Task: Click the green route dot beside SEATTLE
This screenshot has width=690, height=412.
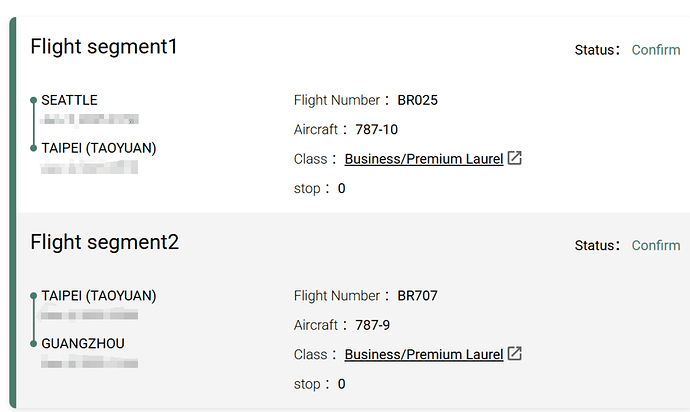Action: pyautogui.click(x=33, y=100)
